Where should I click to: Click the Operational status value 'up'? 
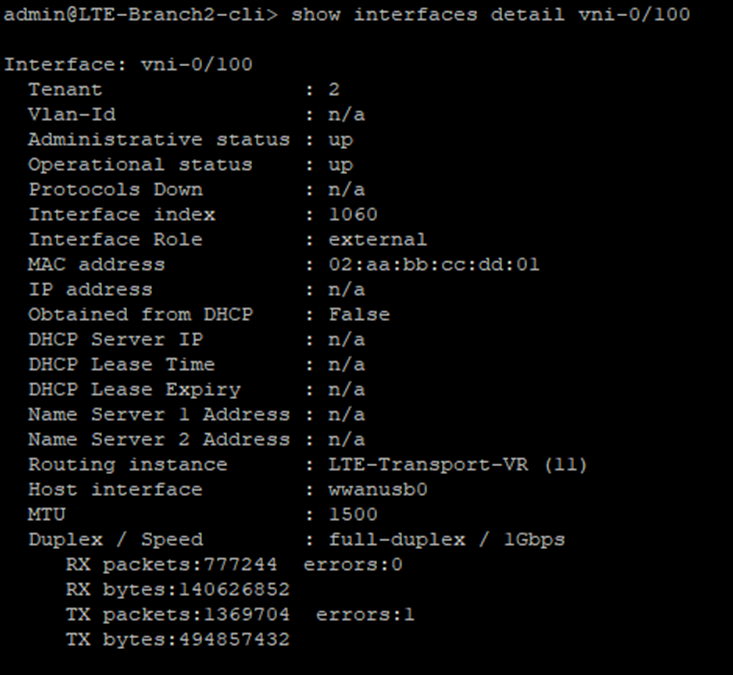click(x=341, y=165)
